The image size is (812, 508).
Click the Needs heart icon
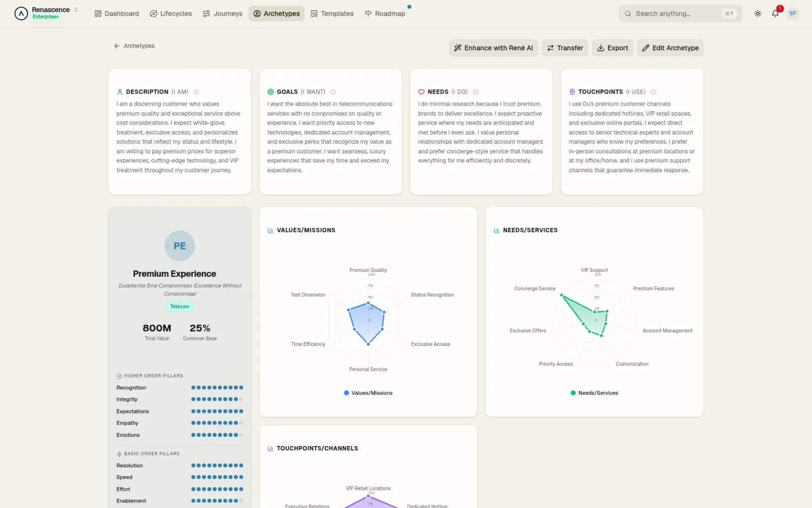(421, 92)
